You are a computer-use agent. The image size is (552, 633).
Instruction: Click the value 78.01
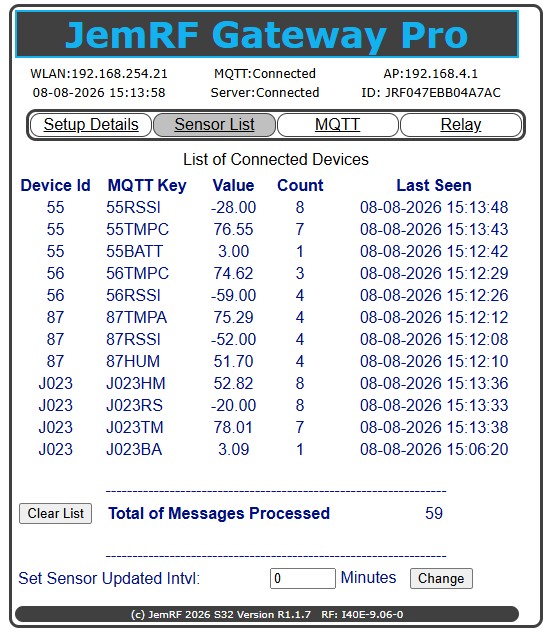pyautogui.click(x=233, y=428)
